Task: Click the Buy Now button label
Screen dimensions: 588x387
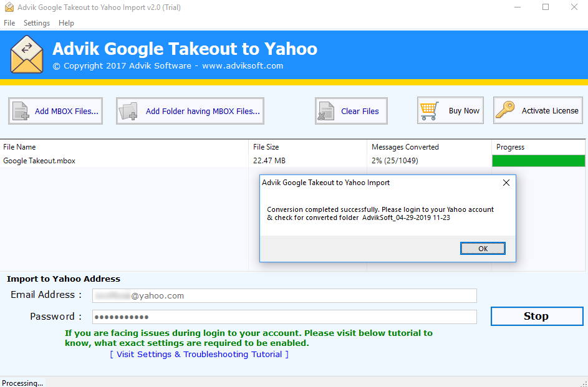Action: (465, 110)
